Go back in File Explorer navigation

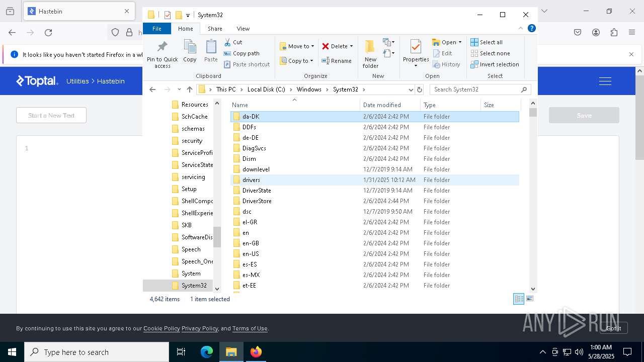point(152,89)
